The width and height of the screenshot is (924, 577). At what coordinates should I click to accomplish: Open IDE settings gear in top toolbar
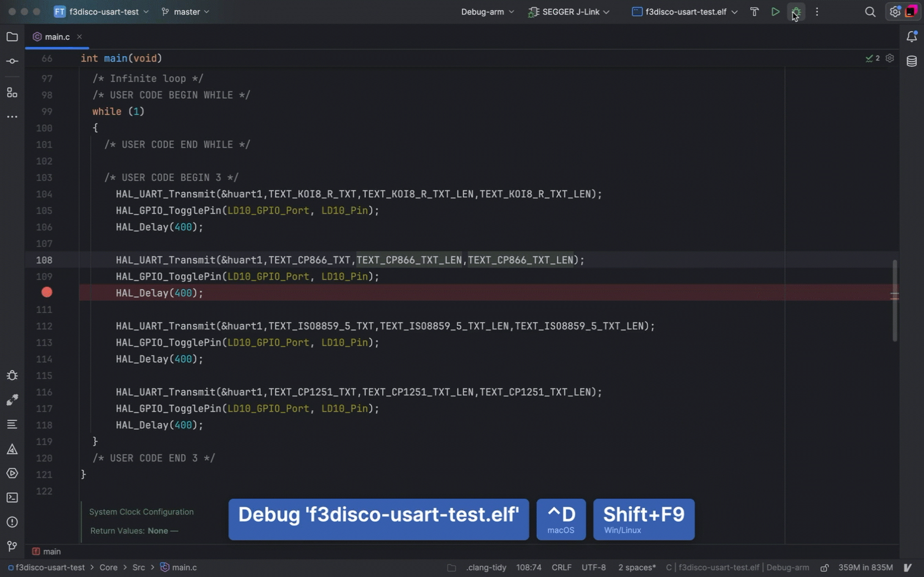pyautogui.click(x=895, y=12)
